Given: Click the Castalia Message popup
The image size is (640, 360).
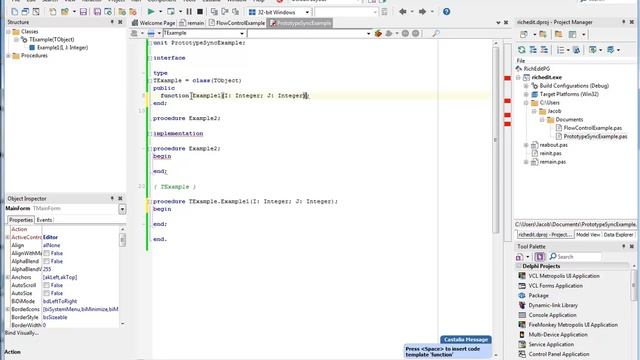Looking at the screenshot, I should (448, 347).
